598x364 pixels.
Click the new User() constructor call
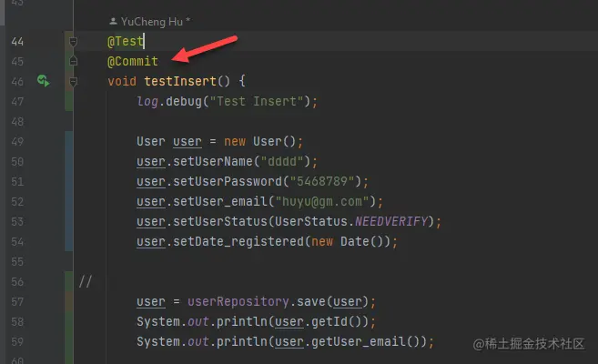tap(259, 141)
